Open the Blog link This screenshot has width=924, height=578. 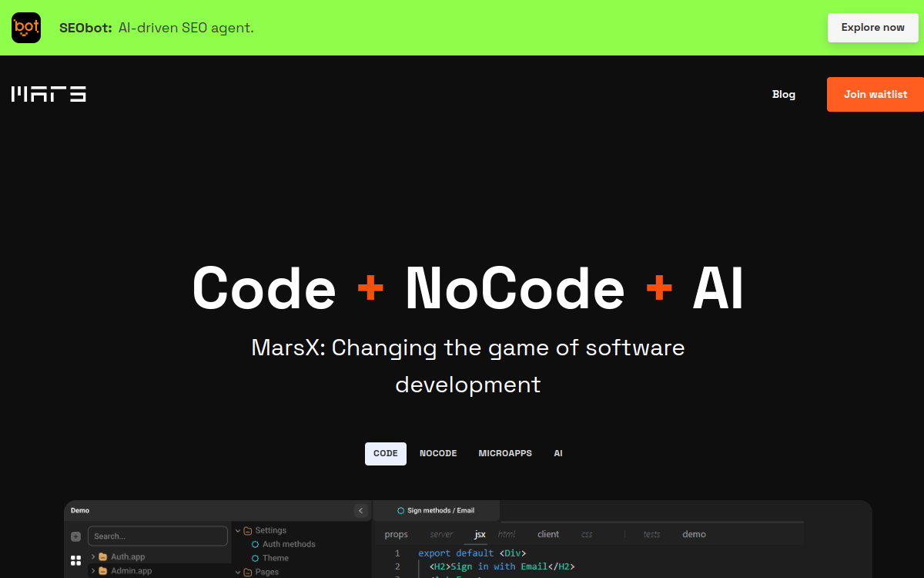[784, 94]
